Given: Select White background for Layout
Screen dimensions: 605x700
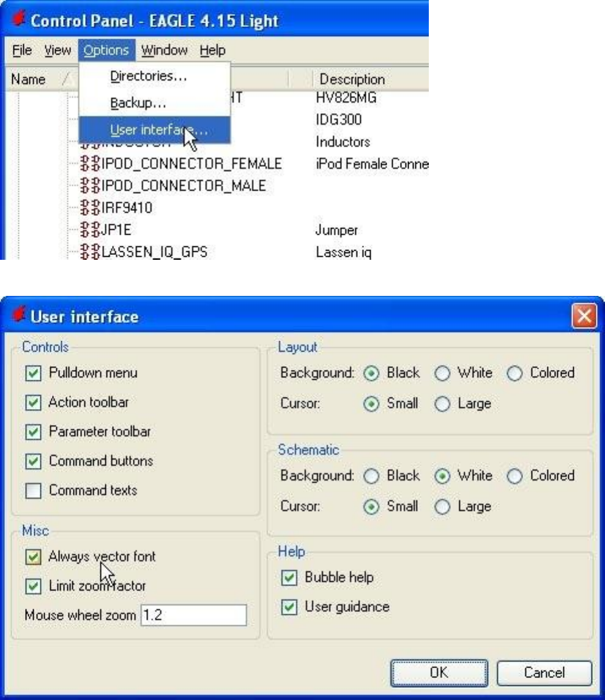Looking at the screenshot, I should click(442, 373).
